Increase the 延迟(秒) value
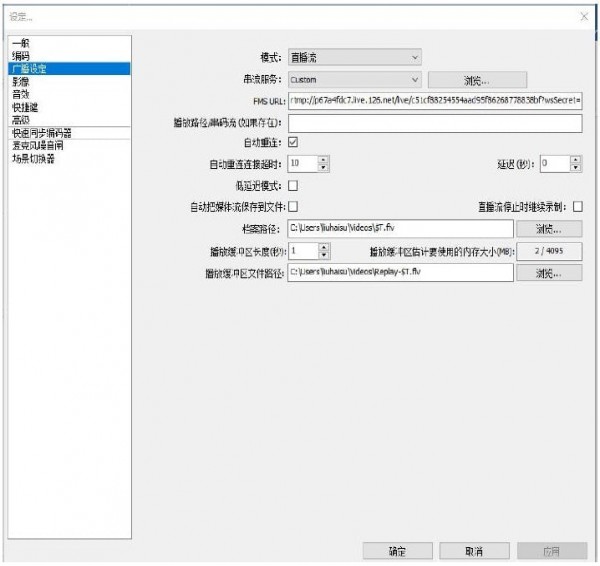Viewport: 600px width, 566px height. click(576, 160)
